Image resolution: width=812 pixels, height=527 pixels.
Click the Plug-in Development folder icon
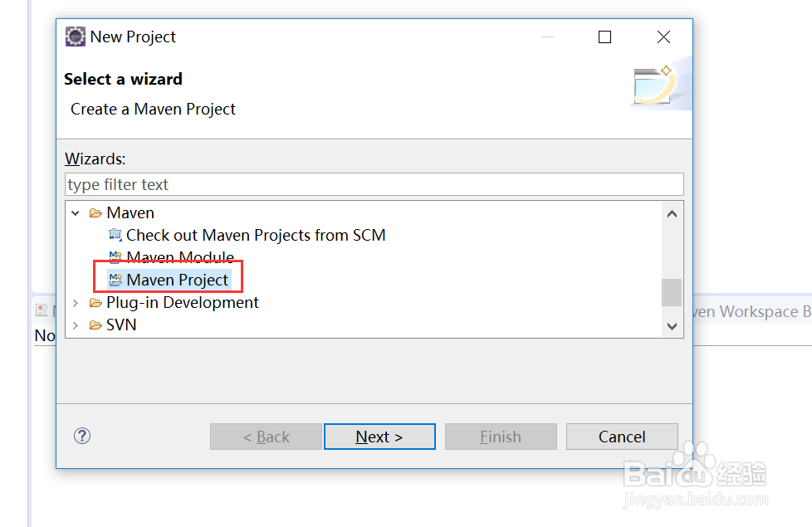tap(95, 303)
